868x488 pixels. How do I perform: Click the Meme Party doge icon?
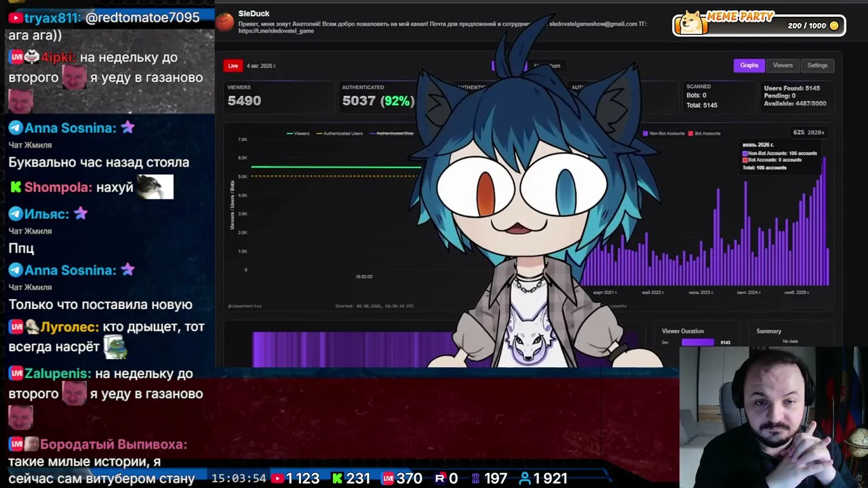[x=692, y=22]
